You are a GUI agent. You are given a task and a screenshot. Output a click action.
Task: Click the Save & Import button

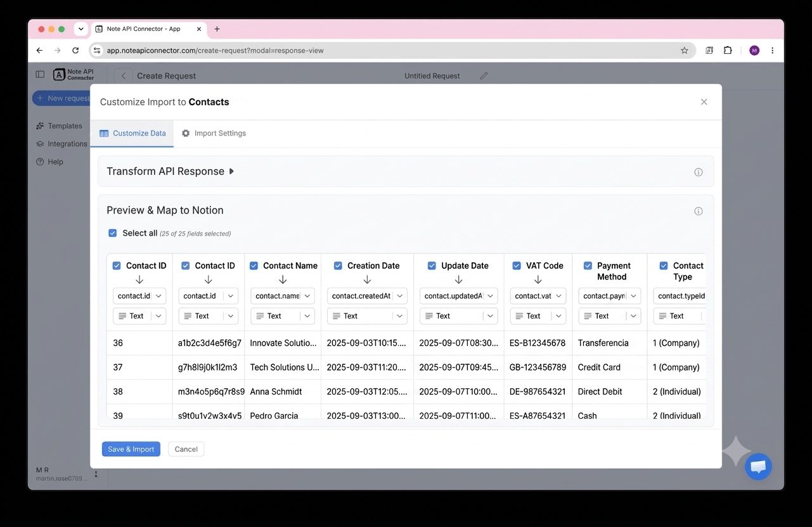coord(131,449)
